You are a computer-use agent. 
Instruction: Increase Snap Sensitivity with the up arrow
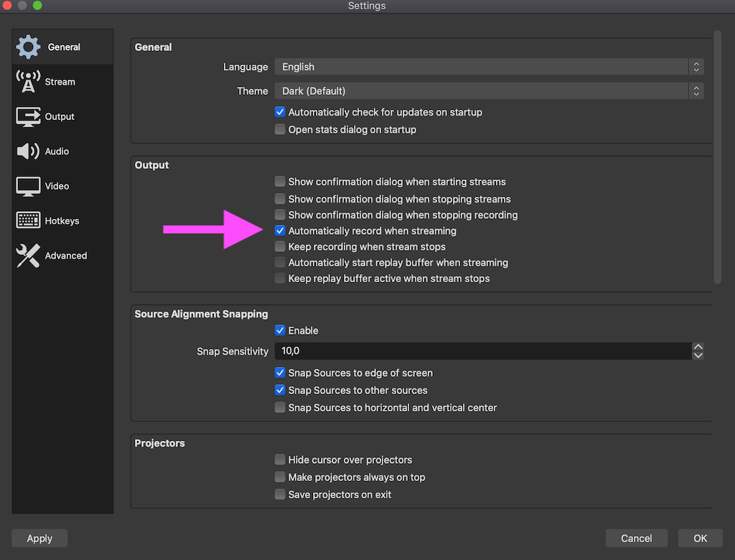tap(698, 347)
